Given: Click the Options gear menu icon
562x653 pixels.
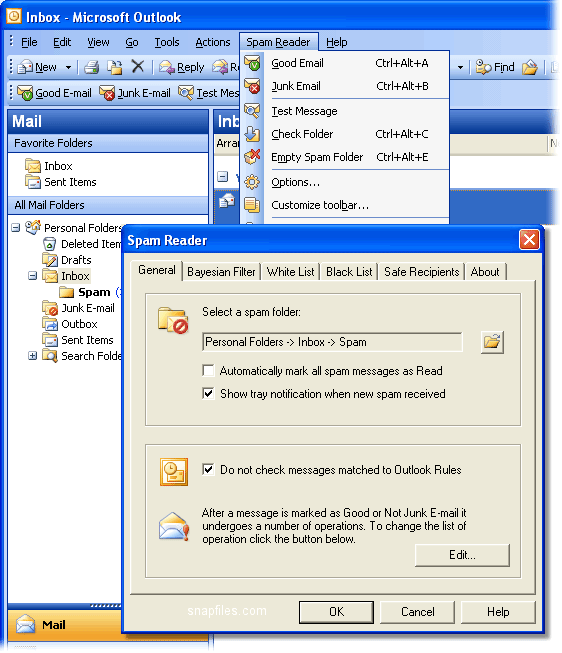Looking at the screenshot, I should coord(252,182).
